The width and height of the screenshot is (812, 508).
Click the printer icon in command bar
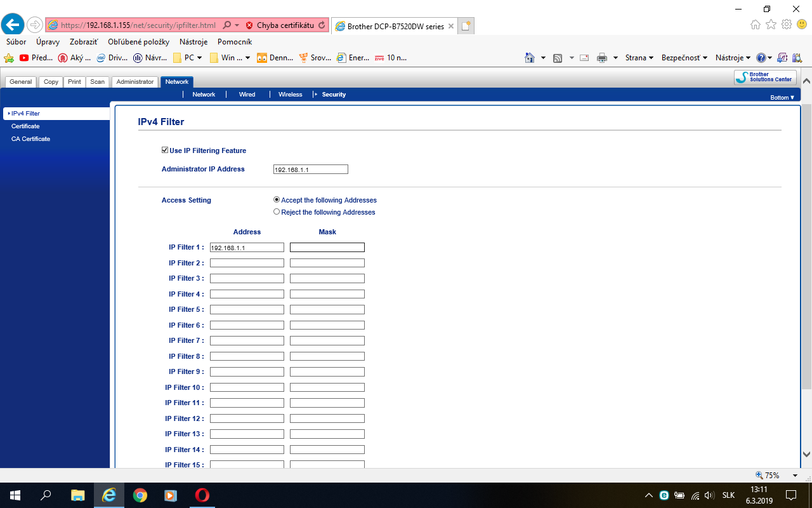coord(602,58)
